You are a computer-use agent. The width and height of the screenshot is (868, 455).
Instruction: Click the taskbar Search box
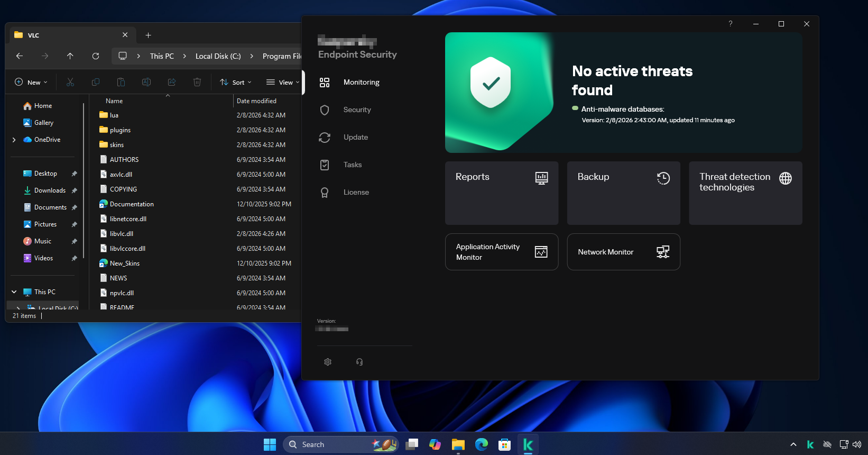point(341,444)
